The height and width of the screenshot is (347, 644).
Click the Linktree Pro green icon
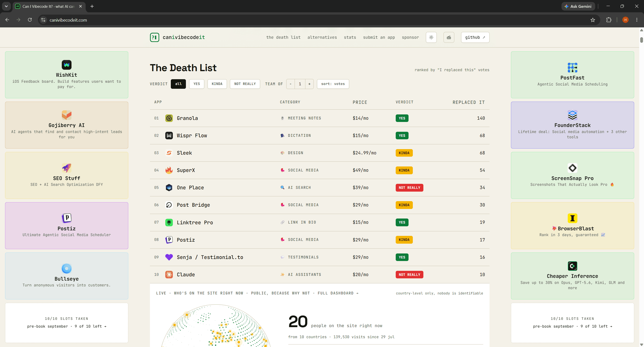click(x=169, y=222)
